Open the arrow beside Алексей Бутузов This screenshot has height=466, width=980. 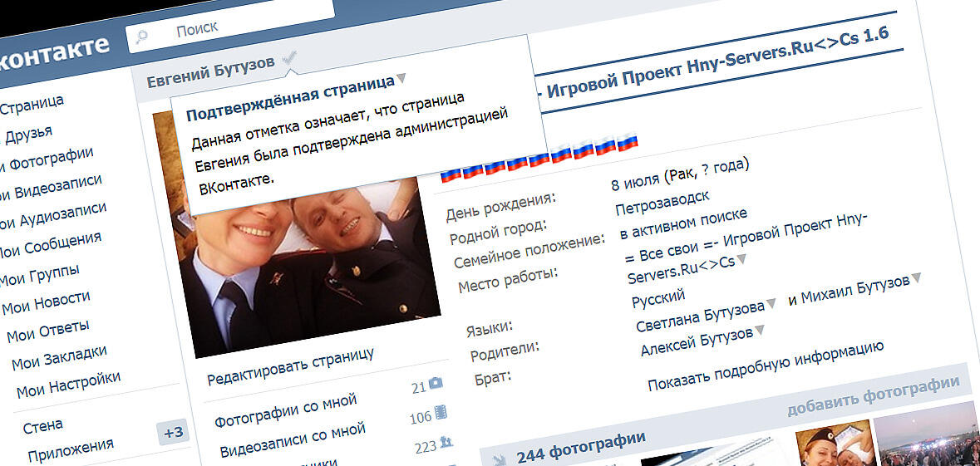coord(760,329)
